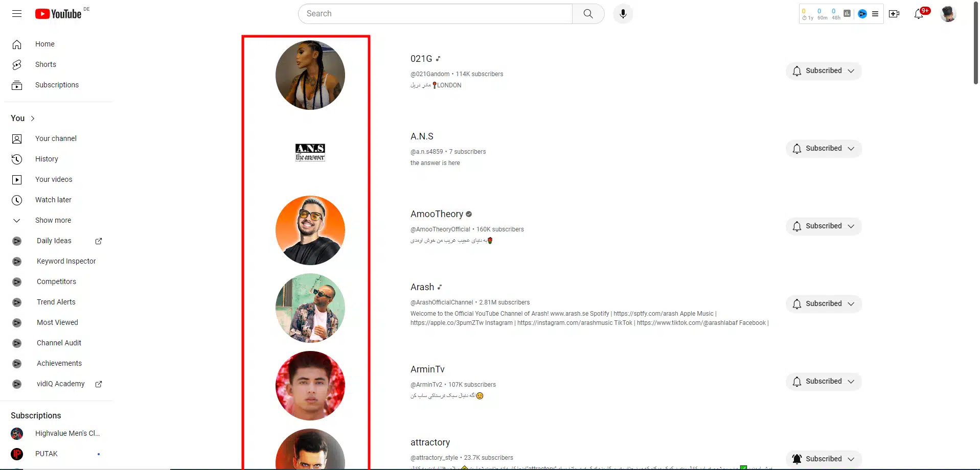Open vidIQ Keyword Inspector link
980x470 pixels.
click(66, 261)
